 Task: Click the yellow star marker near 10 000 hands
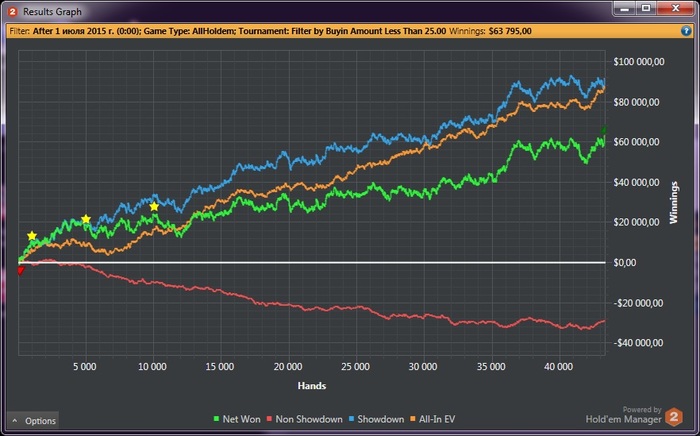click(x=154, y=207)
